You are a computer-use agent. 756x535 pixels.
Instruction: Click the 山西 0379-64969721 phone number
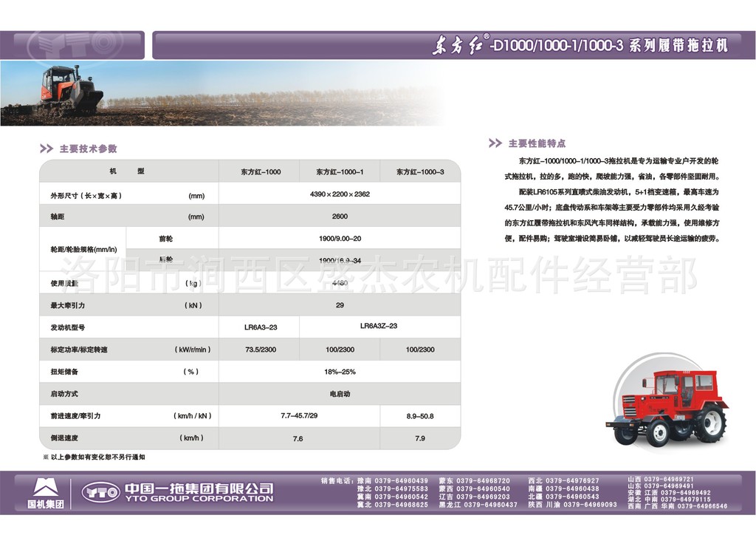[x=661, y=479]
